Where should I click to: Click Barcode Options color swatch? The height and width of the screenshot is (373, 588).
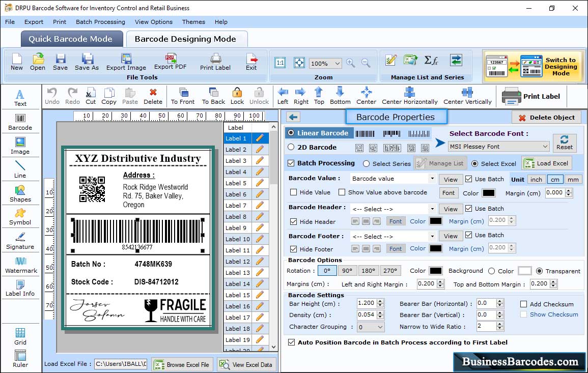pos(435,271)
